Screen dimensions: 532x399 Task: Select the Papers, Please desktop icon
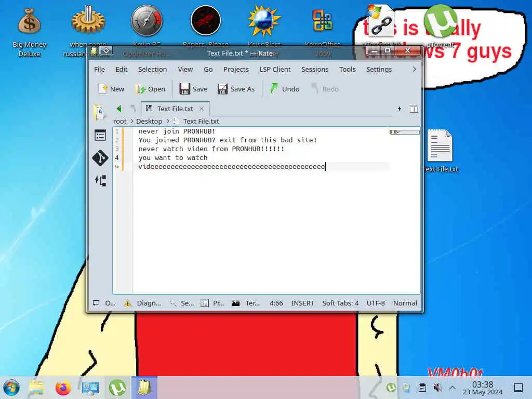(x=206, y=25)
